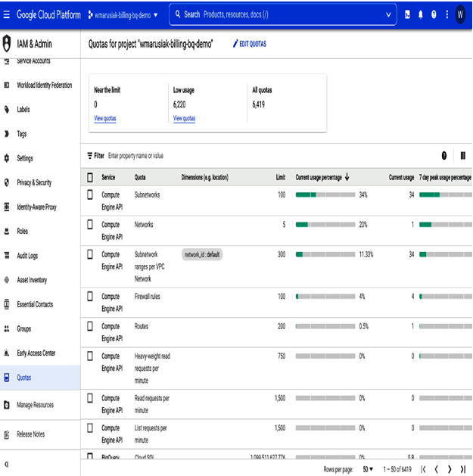Open the column display options icon
This screenshot has height=476, width=473.
pyautogui.click(x=462, y=156)
